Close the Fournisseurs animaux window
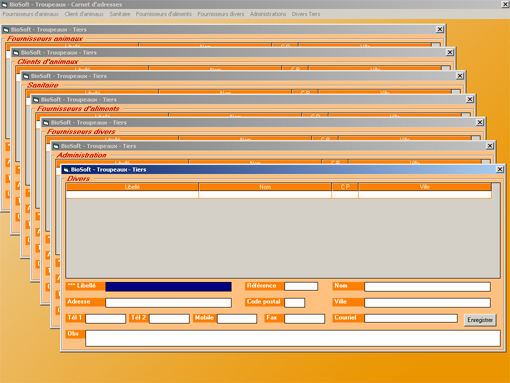Viewport: 510px width, 383px height. point(440,29)
